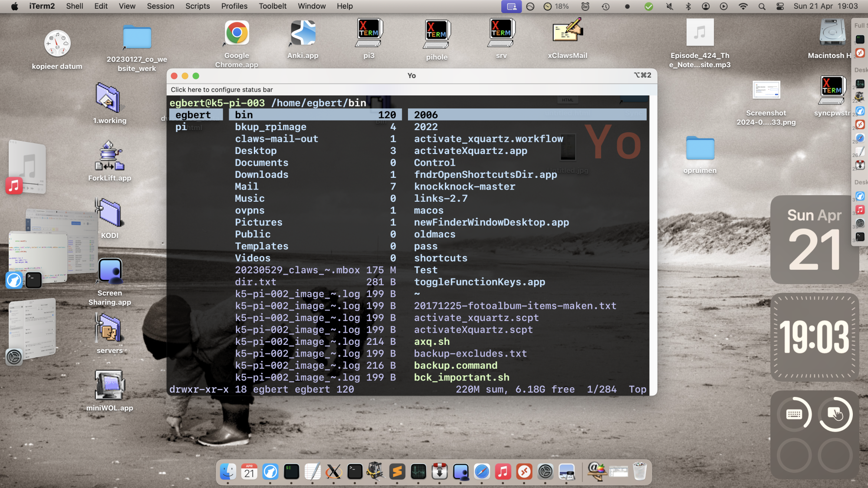Select the 20230529_claws_~.mbox file
Image resolution: width=868 pixels, height=488 pixels.
coord(315,270)
